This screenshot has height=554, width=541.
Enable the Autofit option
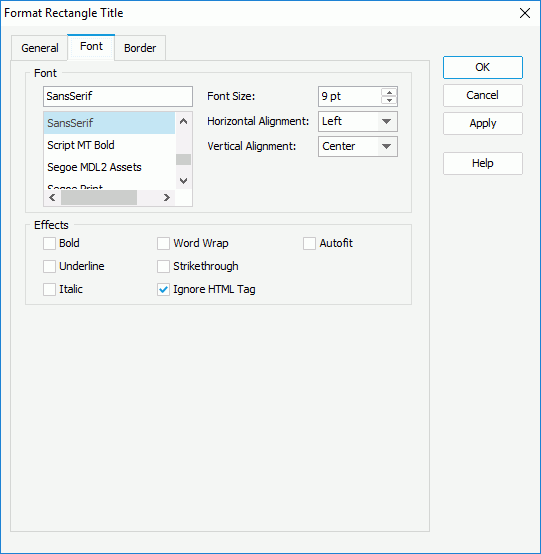[x=309, y=243]
